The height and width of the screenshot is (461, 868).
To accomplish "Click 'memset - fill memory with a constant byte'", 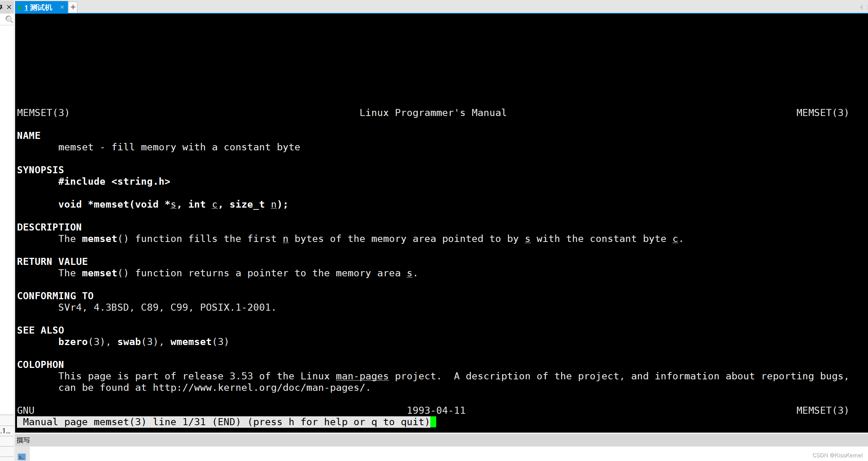I will tap(179, 147).
